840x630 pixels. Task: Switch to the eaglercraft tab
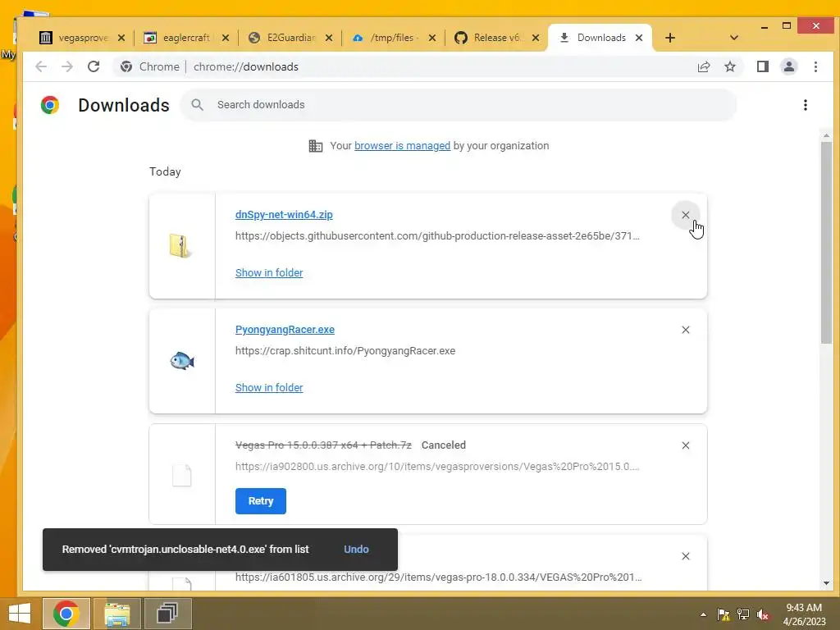coord(186,38)
